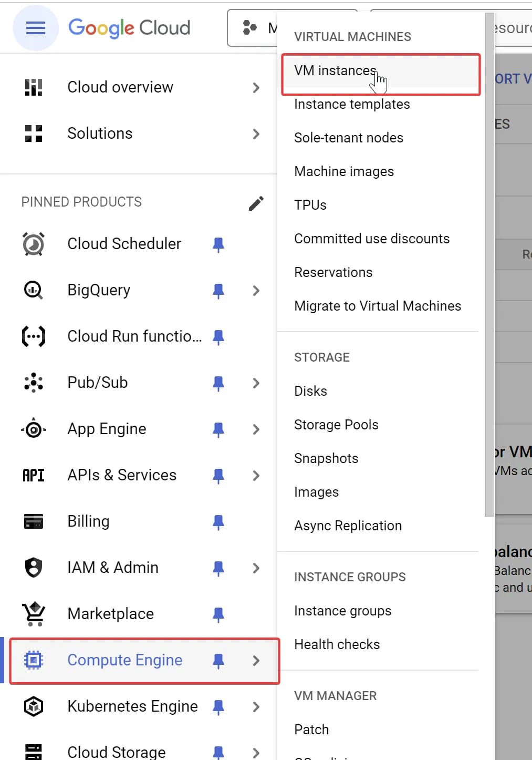Open the Cloud Scheduler product link
This screenshot has height=760, width=532.
[x=124, y=244]
